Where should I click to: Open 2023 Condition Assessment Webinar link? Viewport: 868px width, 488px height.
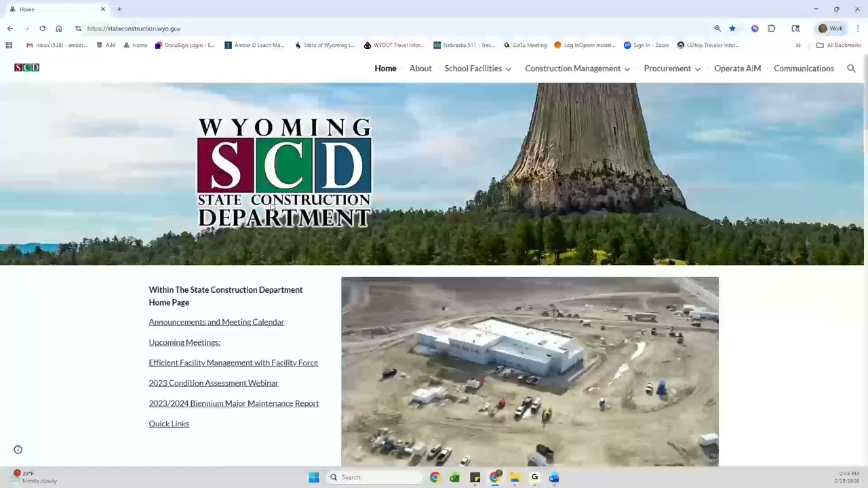[214, 383]
